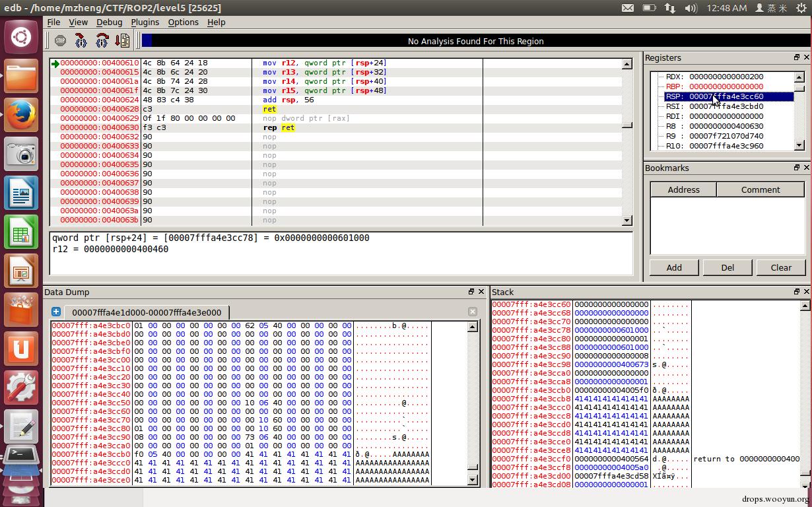Image resolution: width=812 pixels, height=507 pixels.
Task: Click the Step Over toolbar icon
Action: pyautogui.click(x=102, y=41)
